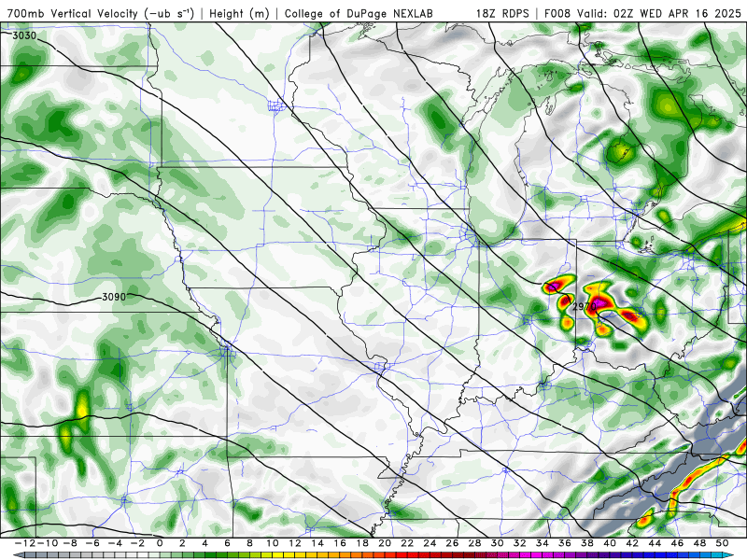This screenshot has height=560, width=747.
Task: Click "College of DuPage NEXLAB" header text
Action: click(x=359, y=13)
